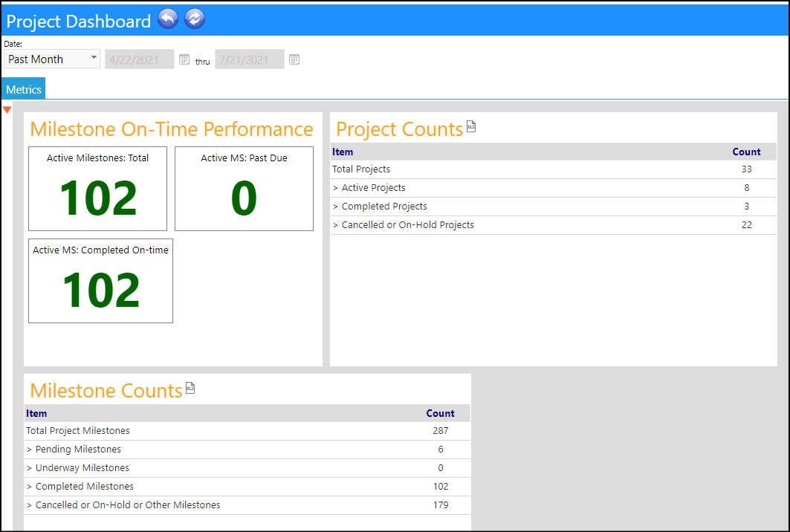Open the end date calendar picker

pyautogui.click(x=294, y=59)
